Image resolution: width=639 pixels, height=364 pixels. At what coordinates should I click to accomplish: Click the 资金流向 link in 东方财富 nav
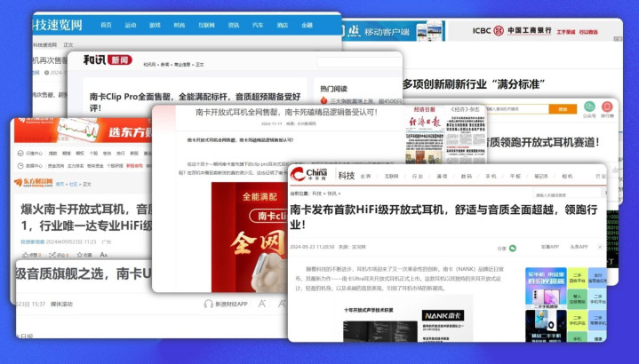(56, 166)
